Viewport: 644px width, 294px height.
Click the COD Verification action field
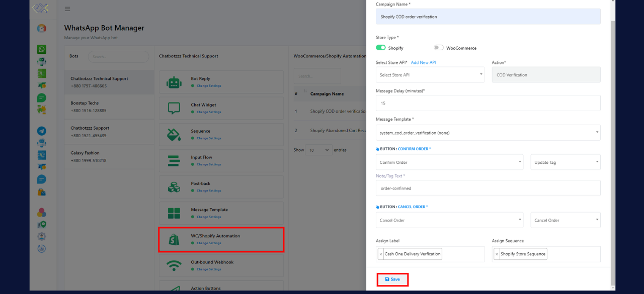(546, 75)
